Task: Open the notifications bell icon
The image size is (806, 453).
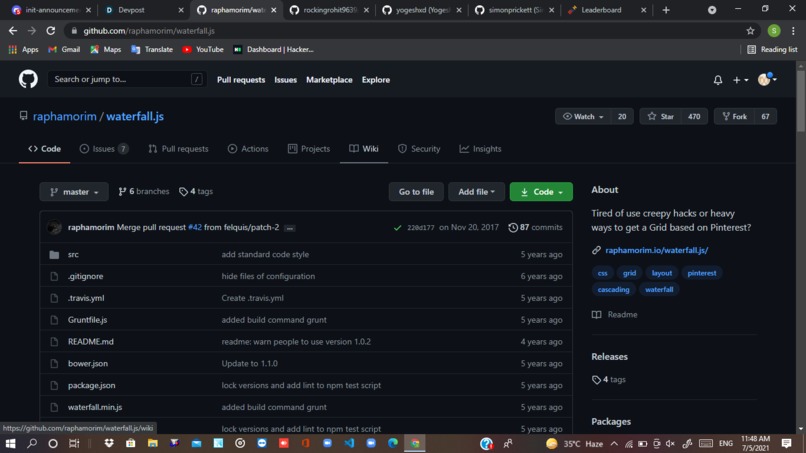Action: [718, 80]
